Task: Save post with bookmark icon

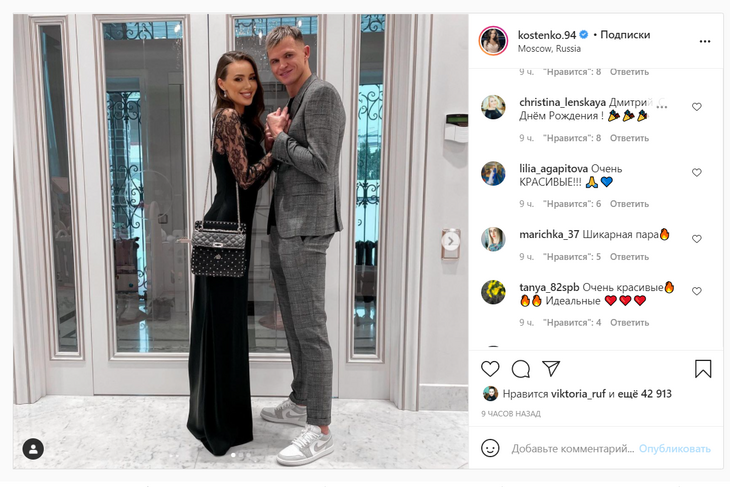Action: 703,369
